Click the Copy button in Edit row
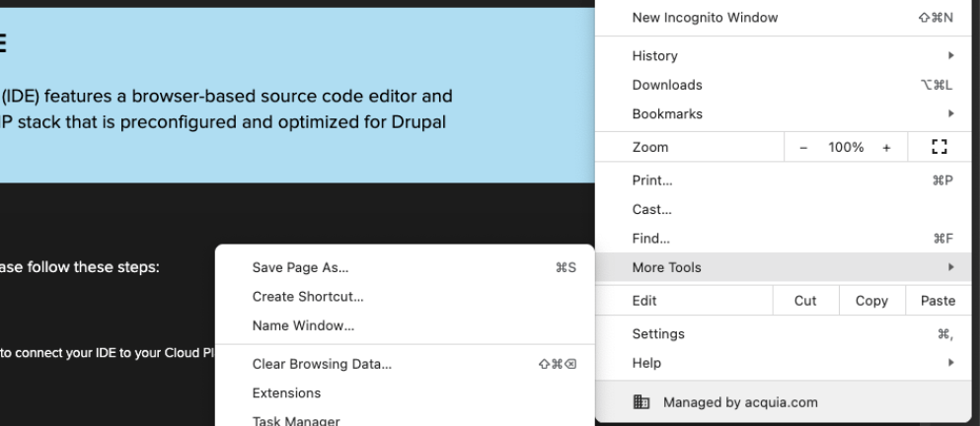The height and width of the screenshot is (426, 980). pyautogui.click(x=871, y=301)
